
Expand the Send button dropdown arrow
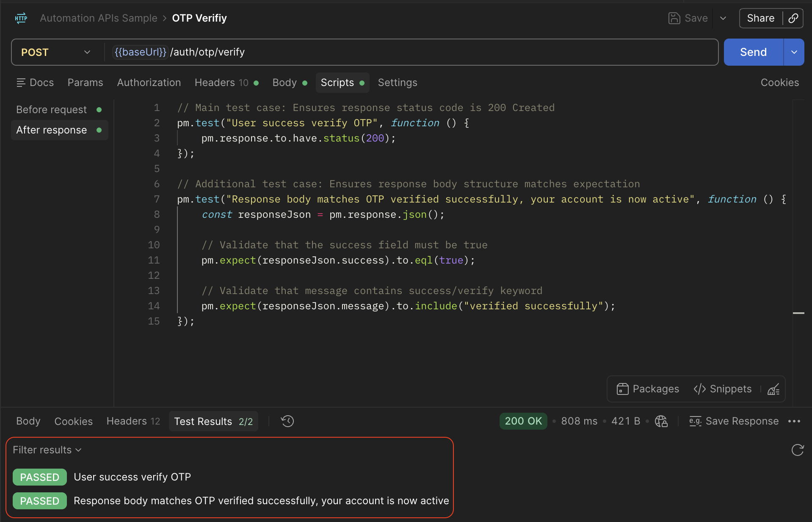[794, 52]
